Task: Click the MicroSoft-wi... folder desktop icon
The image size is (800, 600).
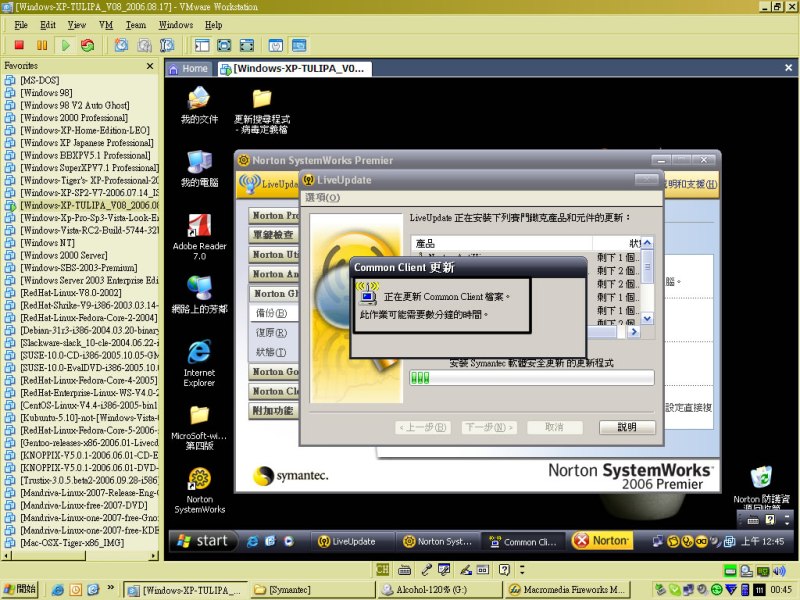Action: tap(199, 427)
